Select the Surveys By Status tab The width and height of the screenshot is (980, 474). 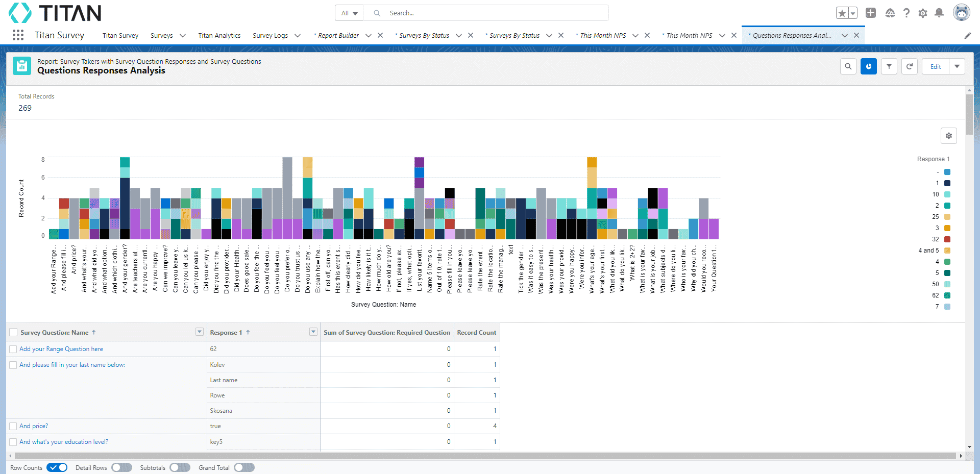[x=424, y=35]
